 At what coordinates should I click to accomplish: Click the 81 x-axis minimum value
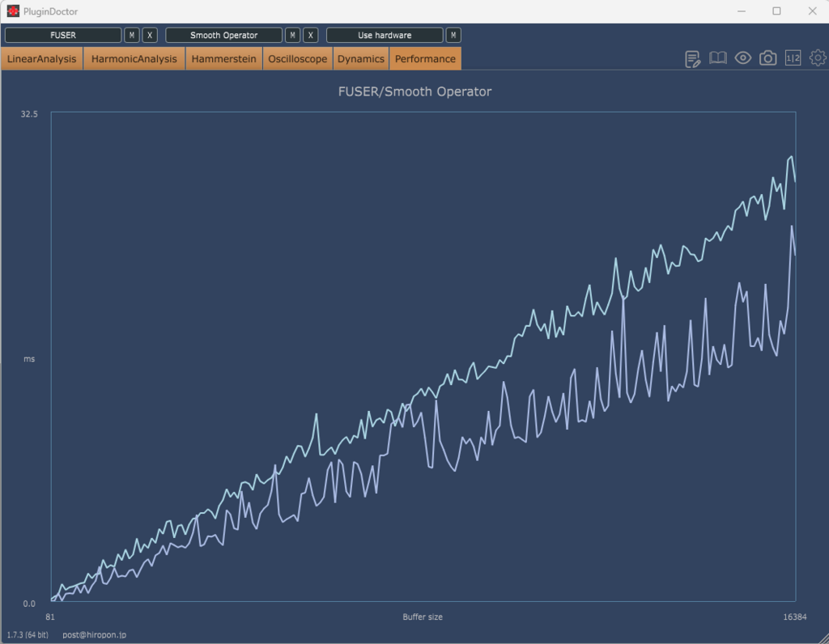(49, 616)
